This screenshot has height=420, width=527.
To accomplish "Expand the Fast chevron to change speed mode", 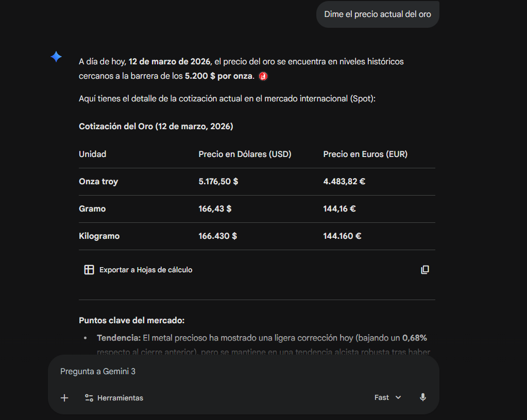I will [x=399, y=397].
